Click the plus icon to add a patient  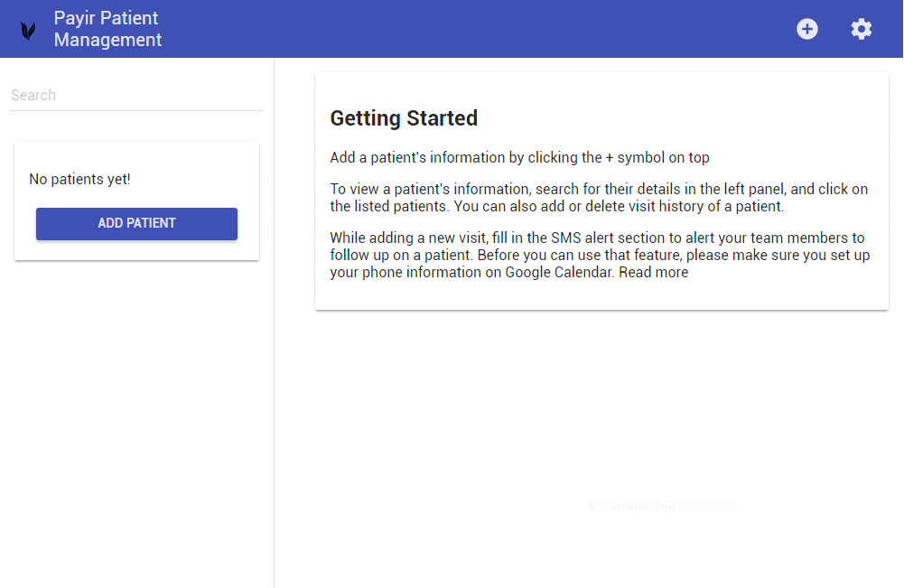(x=807, y=29)
